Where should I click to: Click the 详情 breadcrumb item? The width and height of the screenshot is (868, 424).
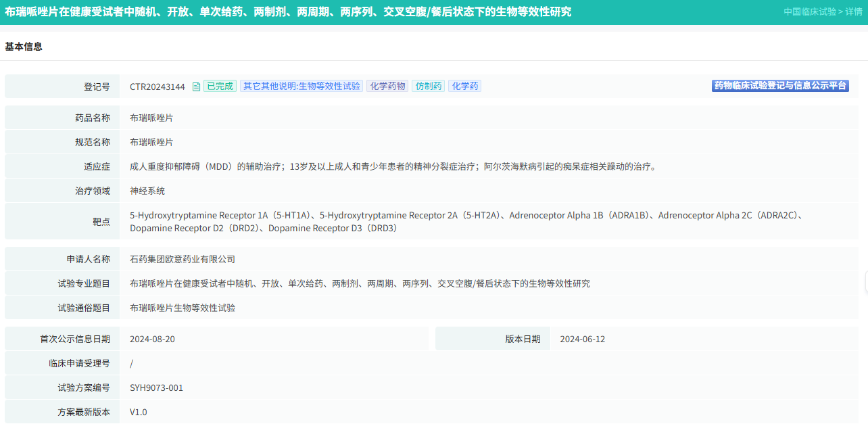(x=853, y=11)
